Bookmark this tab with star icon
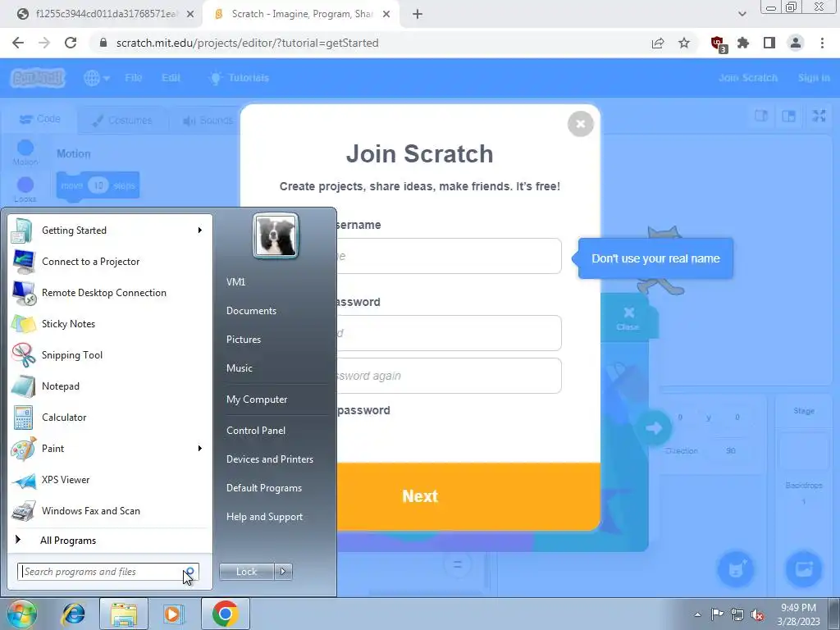This screenshot has width=840, height=630. pyautogui.click(x=684, y=43)
